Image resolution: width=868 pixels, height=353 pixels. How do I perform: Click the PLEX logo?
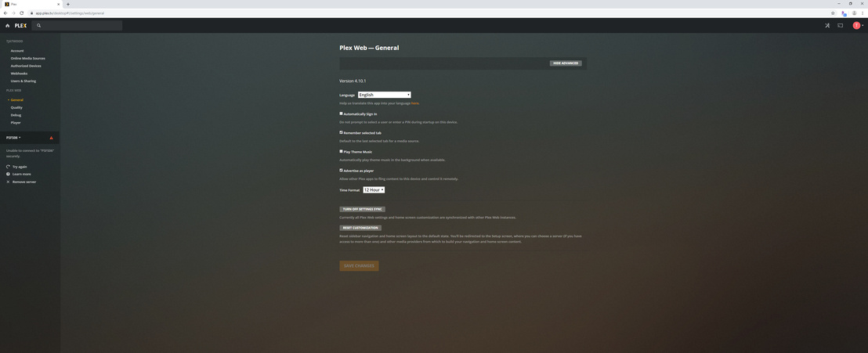pyautogui.click(x=20, y=26)
